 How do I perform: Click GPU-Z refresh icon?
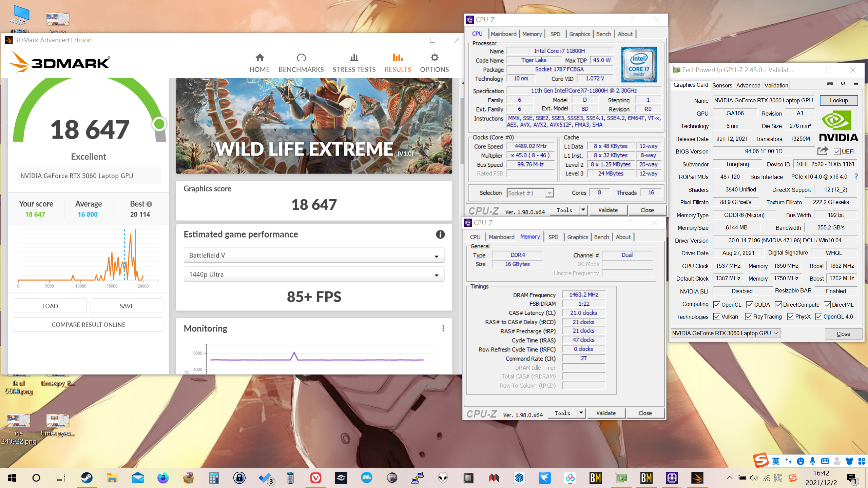(843, 84)
